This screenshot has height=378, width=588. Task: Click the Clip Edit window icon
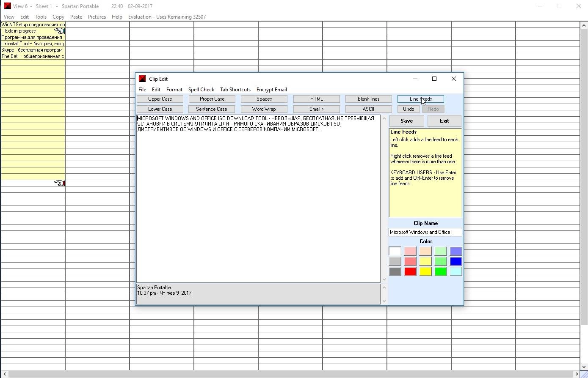tap(142, 79)
